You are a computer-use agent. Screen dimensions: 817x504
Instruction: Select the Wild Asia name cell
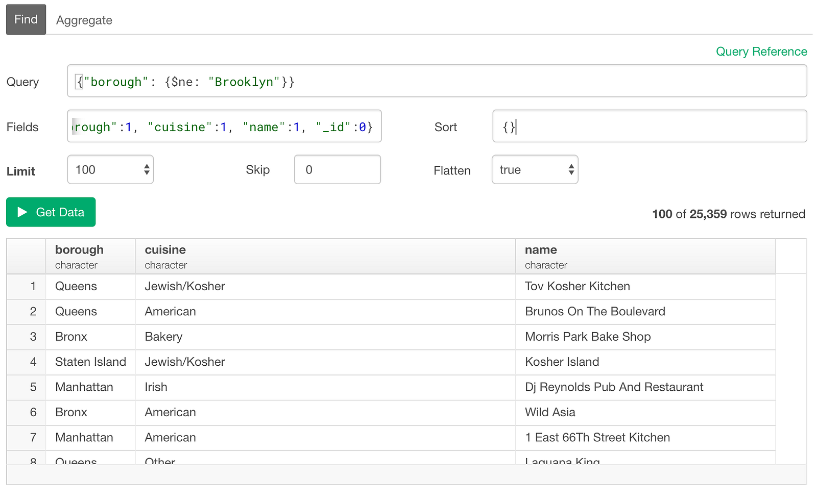click(550, 412)
